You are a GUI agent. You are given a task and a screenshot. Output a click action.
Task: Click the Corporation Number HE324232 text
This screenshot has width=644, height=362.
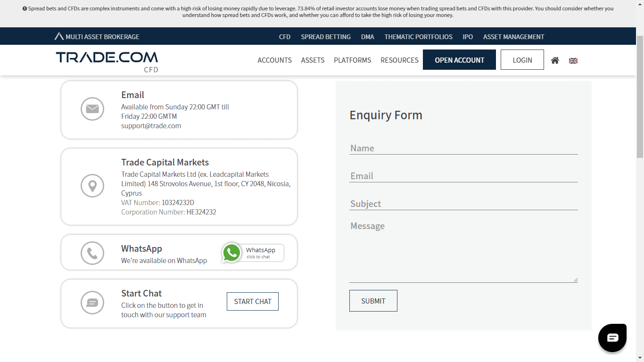[169, 212]
